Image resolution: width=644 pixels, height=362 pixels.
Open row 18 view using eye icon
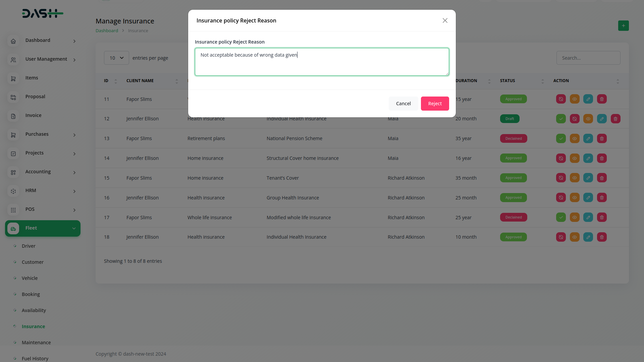[x=575, y=237]
